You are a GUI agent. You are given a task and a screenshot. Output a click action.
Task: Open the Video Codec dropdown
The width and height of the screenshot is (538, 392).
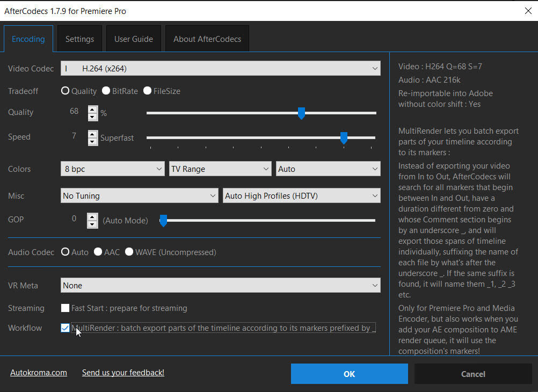click(220, 68)
